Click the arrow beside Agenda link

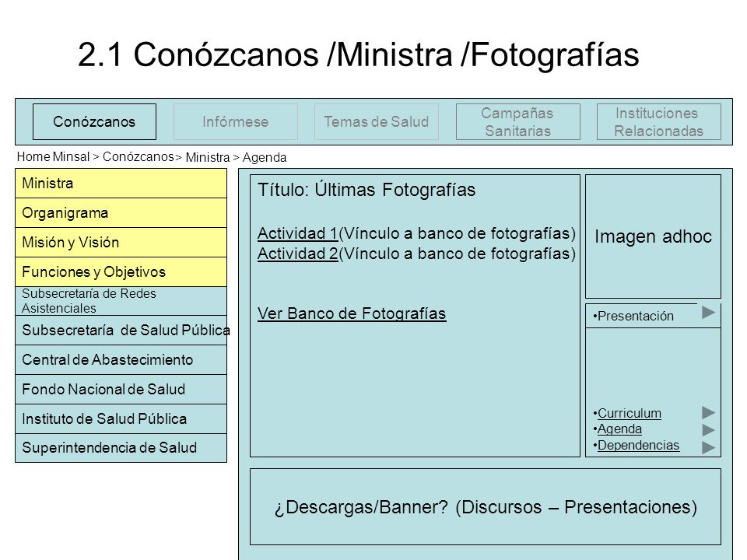(708, 430)
